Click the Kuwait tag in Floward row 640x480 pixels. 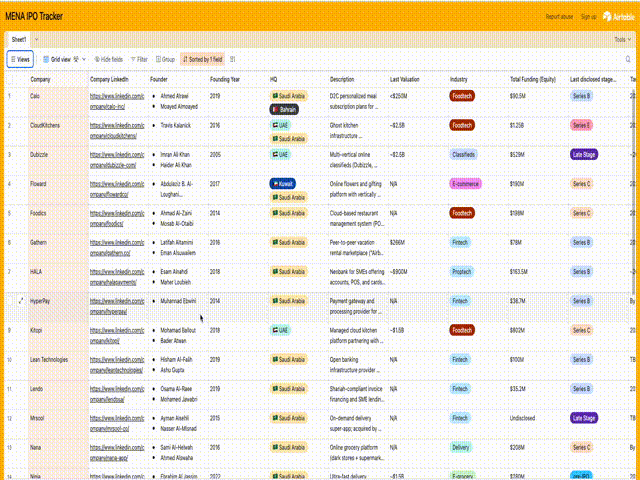click(x=282, y=184)
